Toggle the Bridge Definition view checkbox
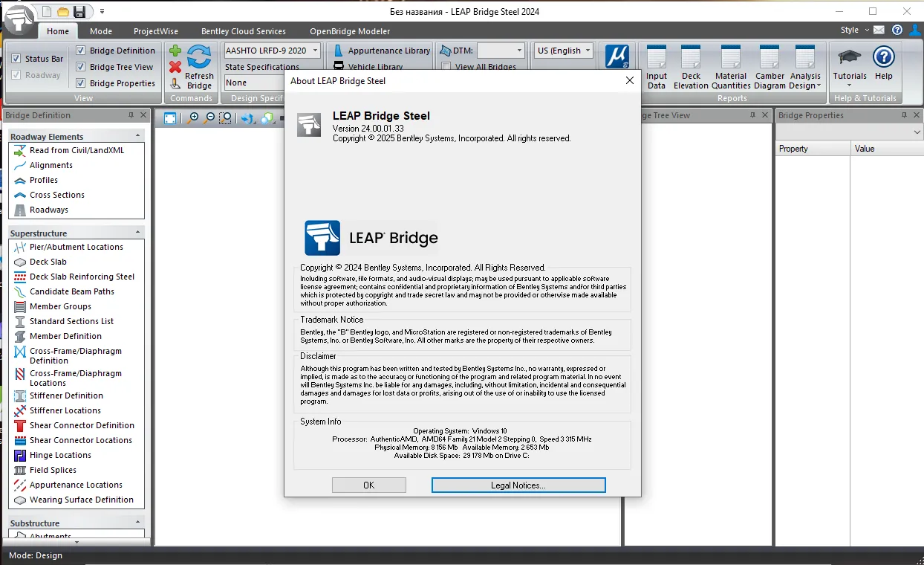 81,51
